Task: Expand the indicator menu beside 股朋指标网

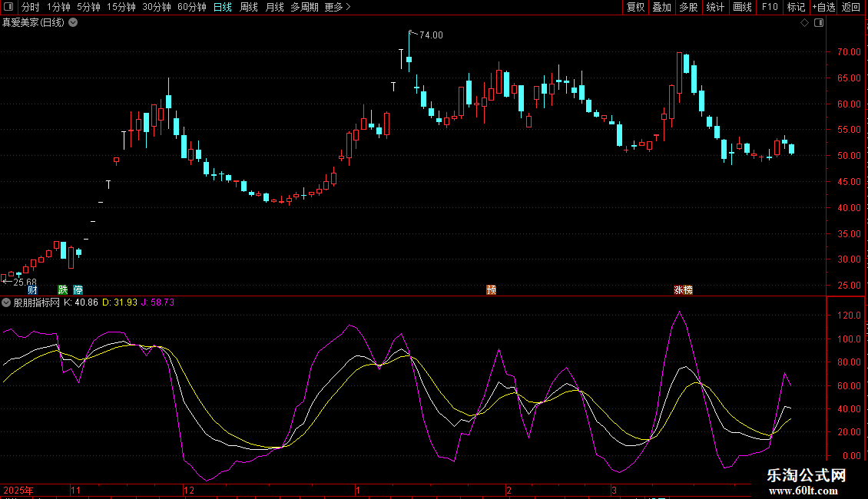Action: pos(7,302)
